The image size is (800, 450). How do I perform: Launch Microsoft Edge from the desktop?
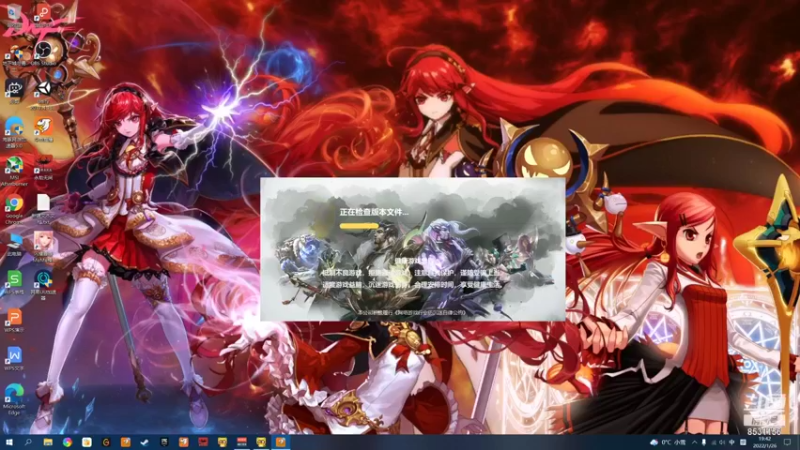click(x=14, y=398)
